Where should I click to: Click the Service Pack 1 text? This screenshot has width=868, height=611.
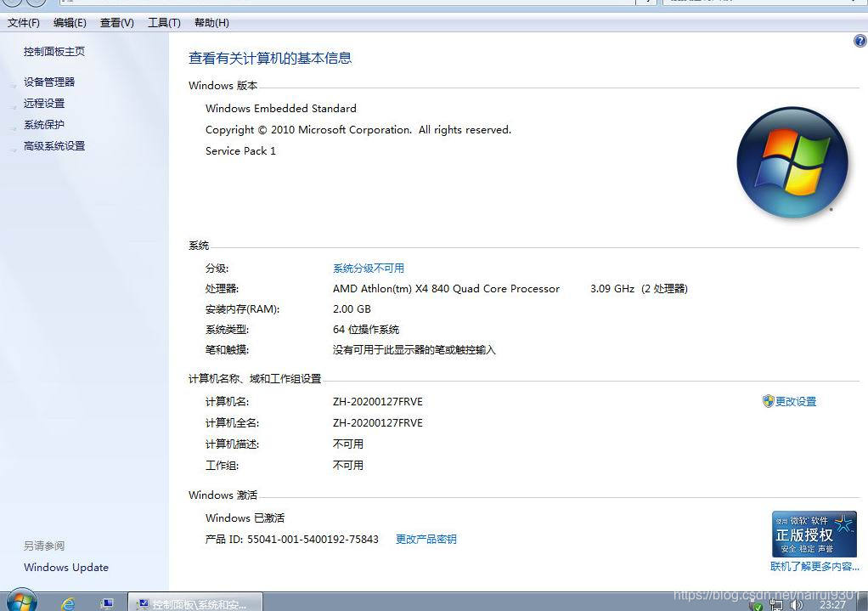(240, 150)
